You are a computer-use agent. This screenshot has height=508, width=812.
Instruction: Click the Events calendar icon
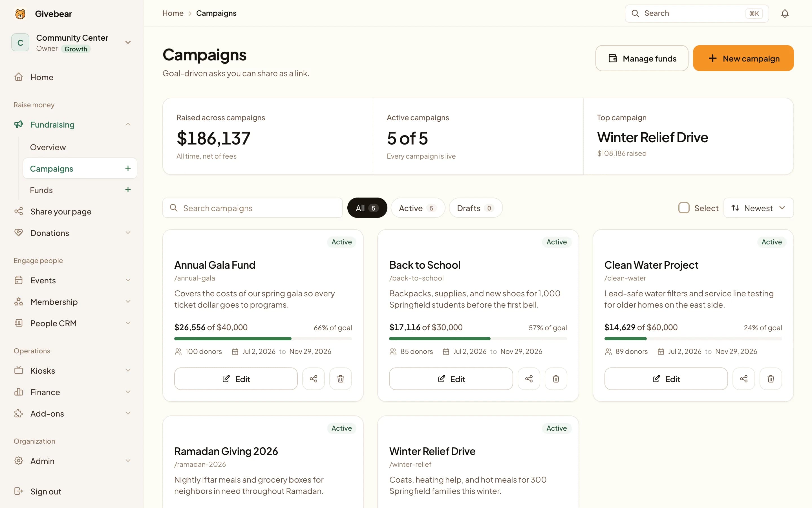click(18, 280)
